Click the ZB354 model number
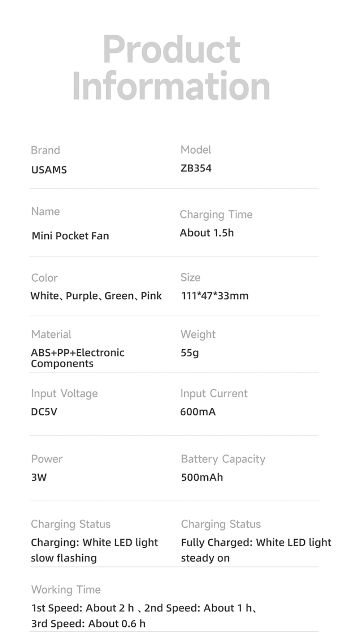The height and width of the screenshot is (644, 343). [x=196, y=168]
